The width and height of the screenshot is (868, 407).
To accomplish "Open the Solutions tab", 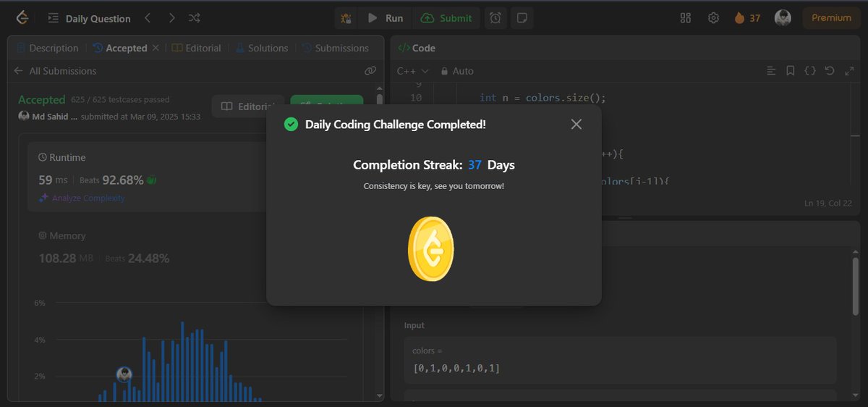I will click(x=261, y=48).
